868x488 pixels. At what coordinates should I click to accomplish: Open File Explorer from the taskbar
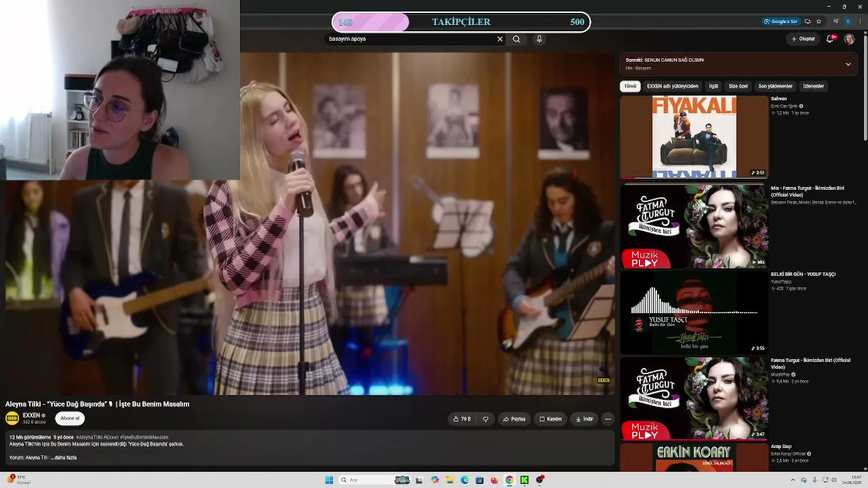tap(450, 480)
